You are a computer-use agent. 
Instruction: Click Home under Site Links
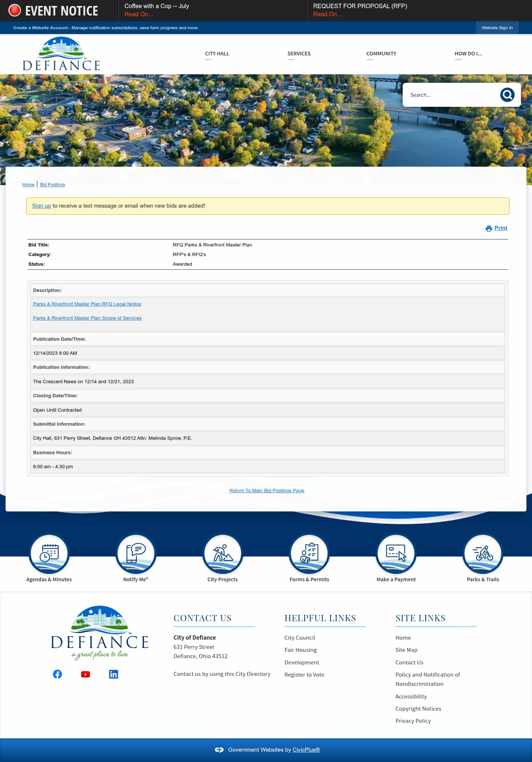[x=403, y=638]
